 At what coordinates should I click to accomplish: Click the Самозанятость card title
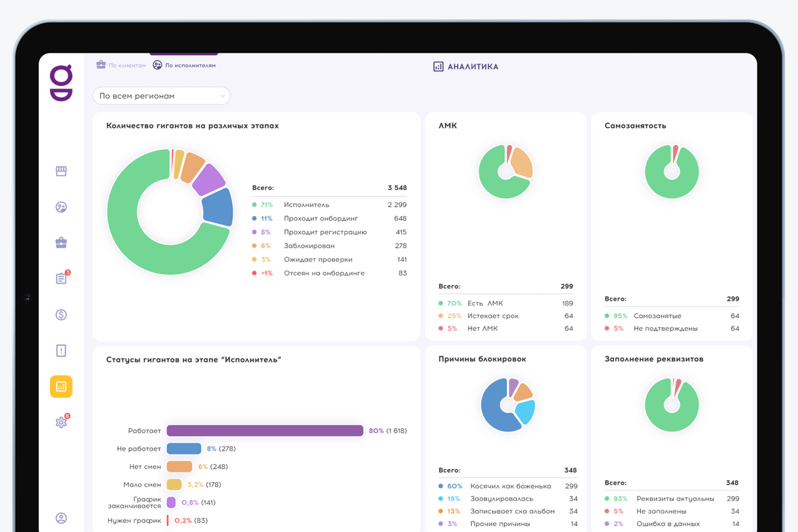[635, 125]
